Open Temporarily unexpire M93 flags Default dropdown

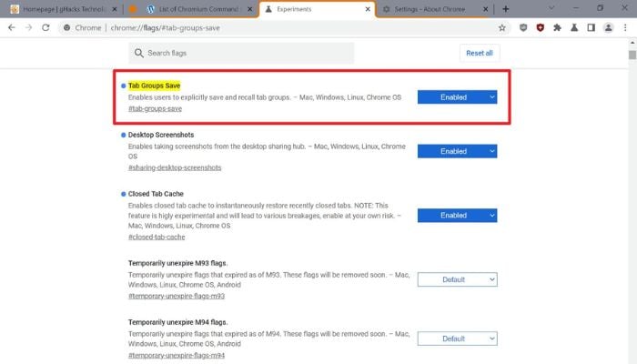(457, 279)
